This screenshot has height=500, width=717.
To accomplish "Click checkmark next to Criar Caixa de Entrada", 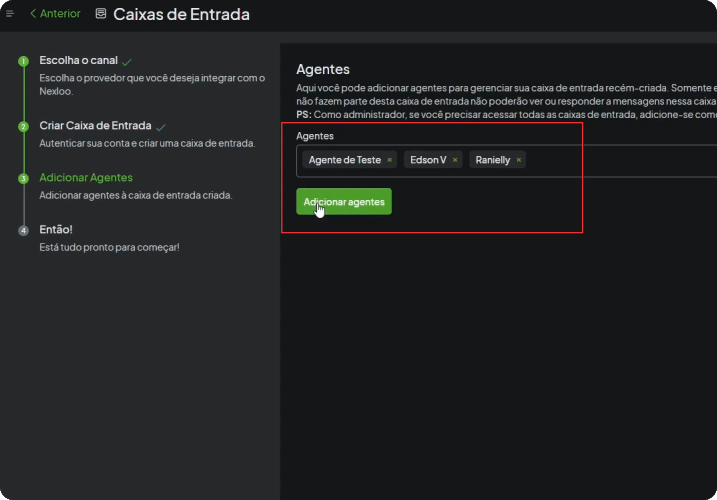I will 161,127.
